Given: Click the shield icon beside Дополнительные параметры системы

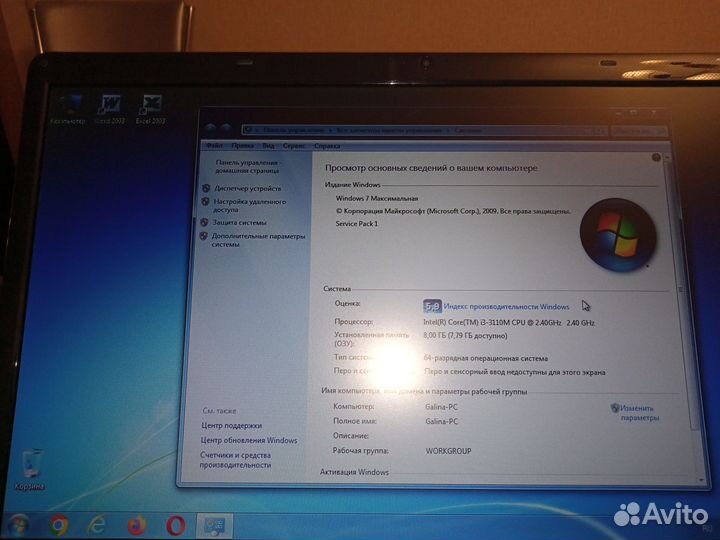Looking at the screenshot, I should (203, 236).
